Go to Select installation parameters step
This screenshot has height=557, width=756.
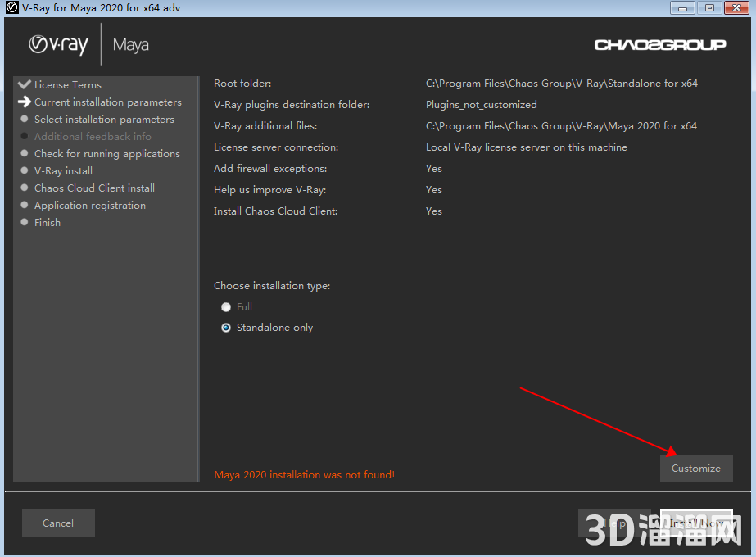(104, 120)
